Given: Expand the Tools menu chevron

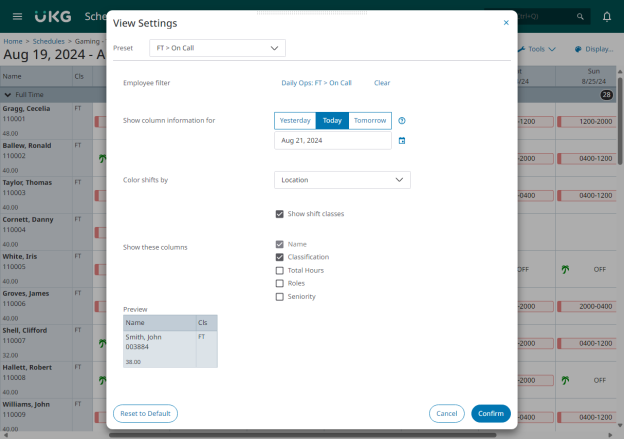Looking at the screenshot, I should [x=552, y=49].
